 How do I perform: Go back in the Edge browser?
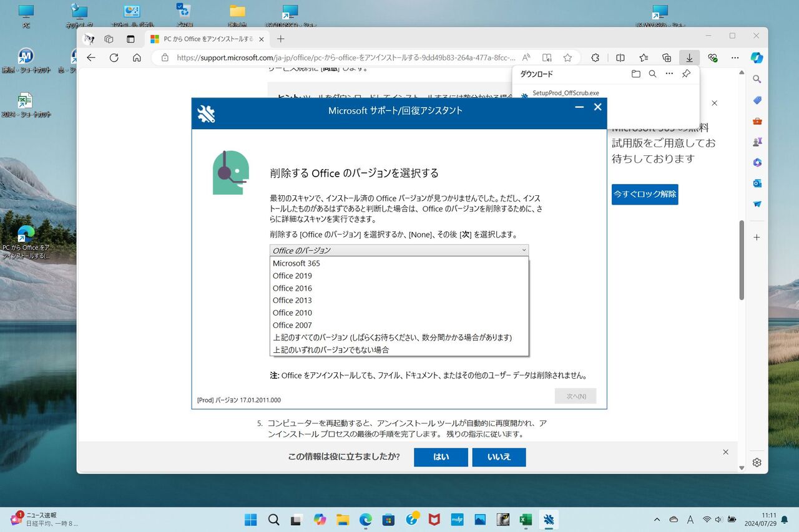click(x=91, y=57)
